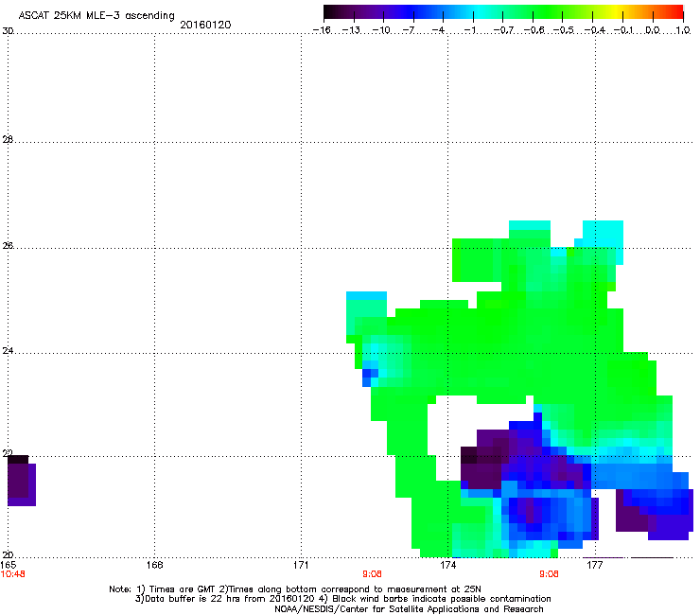700x615 pixels.
Task: Select the latitude label 26
Action: click(8, 246)
